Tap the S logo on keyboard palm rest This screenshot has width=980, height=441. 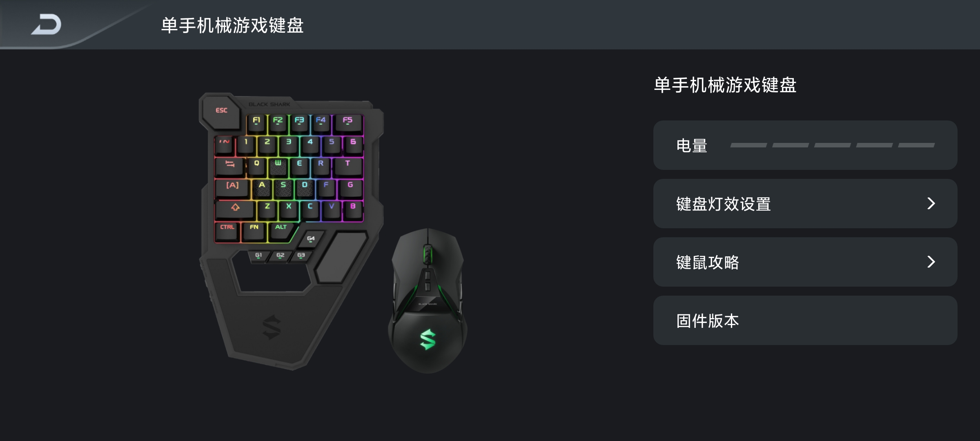click(272, 327)
